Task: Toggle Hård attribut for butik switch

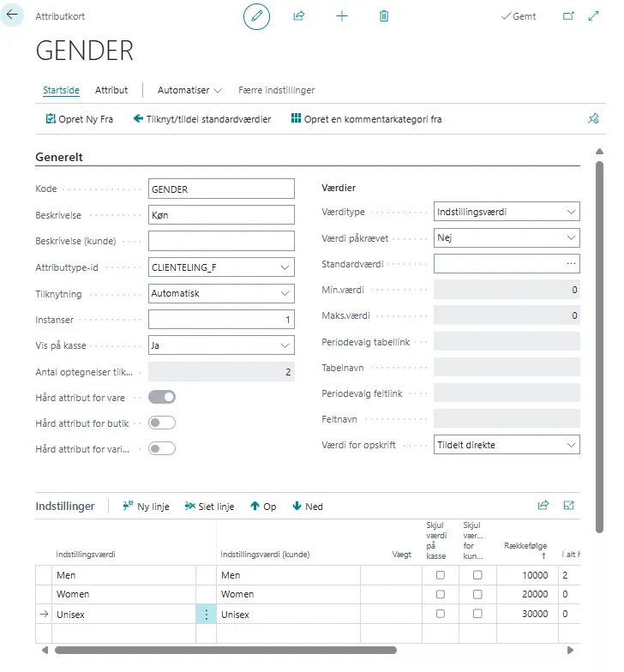Action: point(162,423)
